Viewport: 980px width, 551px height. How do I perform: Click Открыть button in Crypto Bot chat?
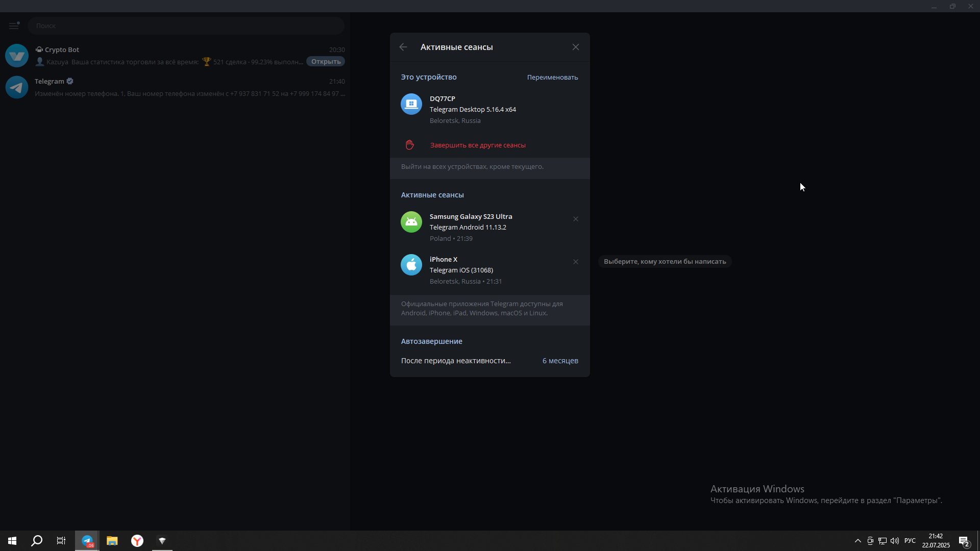(326, 62)
